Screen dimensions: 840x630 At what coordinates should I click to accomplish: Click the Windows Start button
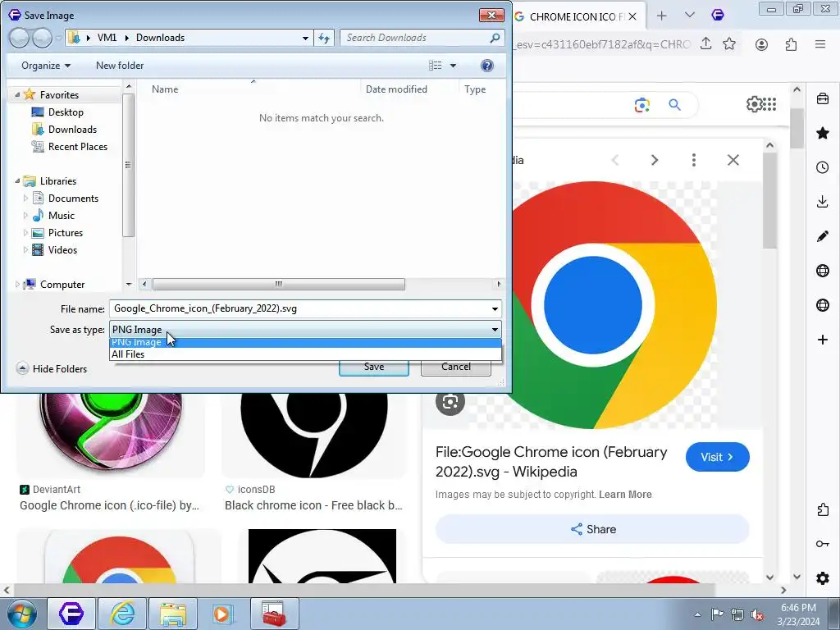coord(22,614)
